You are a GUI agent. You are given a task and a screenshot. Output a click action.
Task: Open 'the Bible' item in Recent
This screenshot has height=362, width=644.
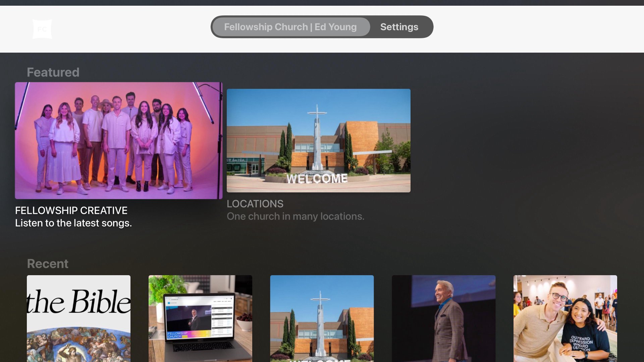coord(78,318)
